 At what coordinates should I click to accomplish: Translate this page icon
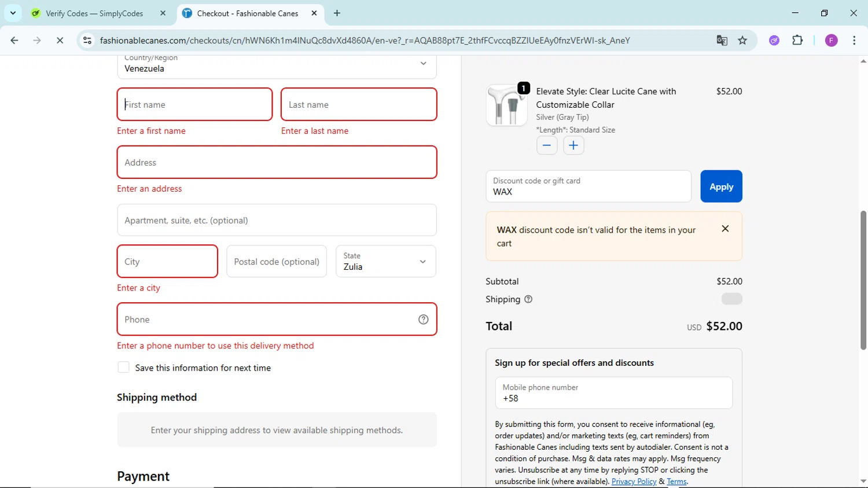tap(722, 41)
